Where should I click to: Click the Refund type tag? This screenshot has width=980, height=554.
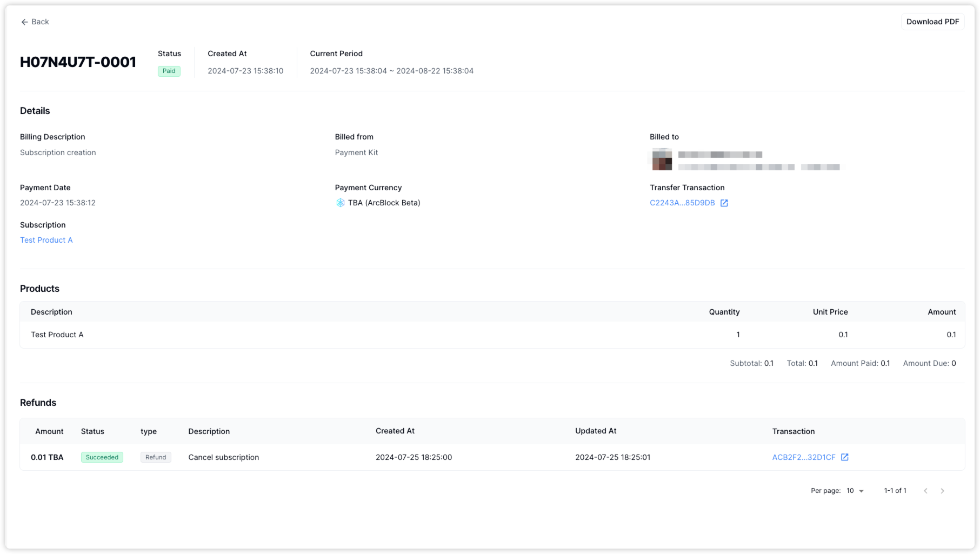pyautogui.click(x=156, y=457)
